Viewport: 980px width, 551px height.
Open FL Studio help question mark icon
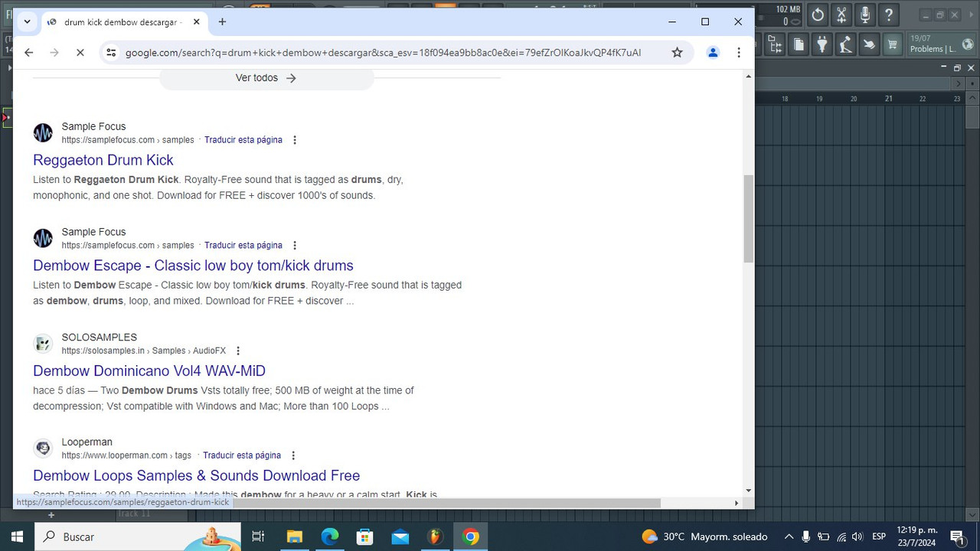pyautogui.click(x=889, y=15)
